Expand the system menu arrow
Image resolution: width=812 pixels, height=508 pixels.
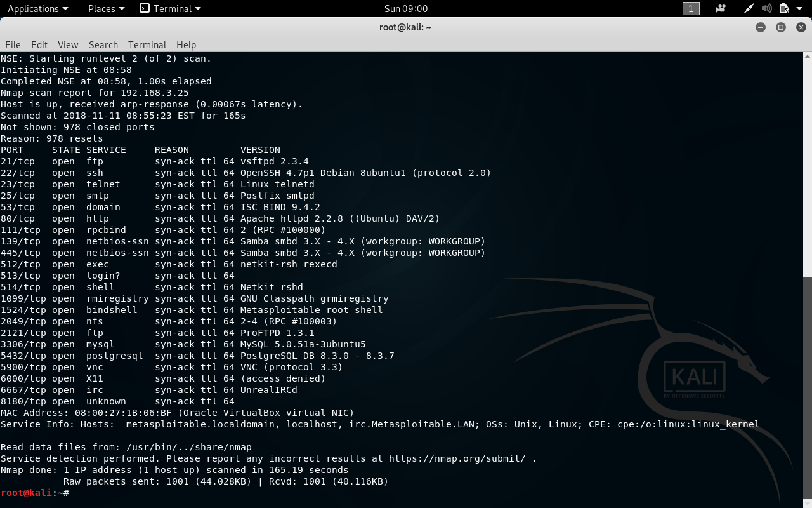tap(799, 8)
